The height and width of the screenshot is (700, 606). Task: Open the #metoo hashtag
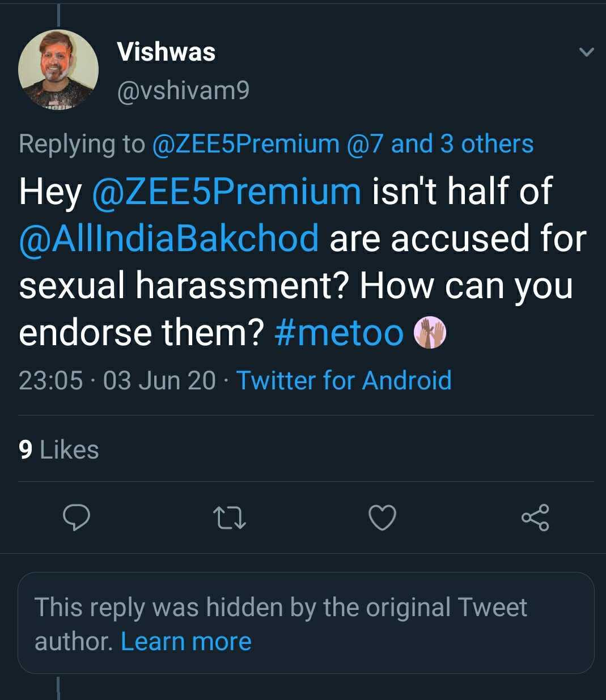coord(339,333)
